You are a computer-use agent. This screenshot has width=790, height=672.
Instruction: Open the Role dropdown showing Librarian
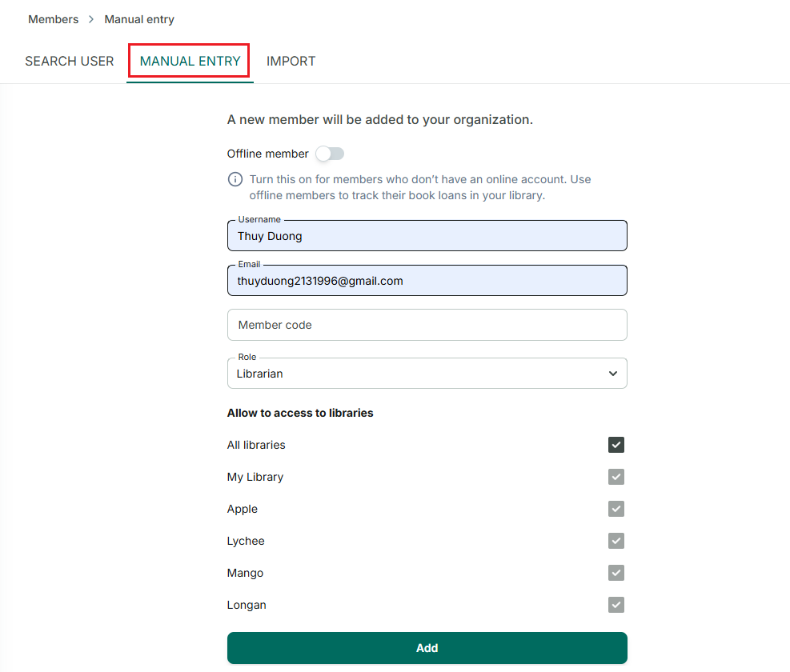pos(427,374)
